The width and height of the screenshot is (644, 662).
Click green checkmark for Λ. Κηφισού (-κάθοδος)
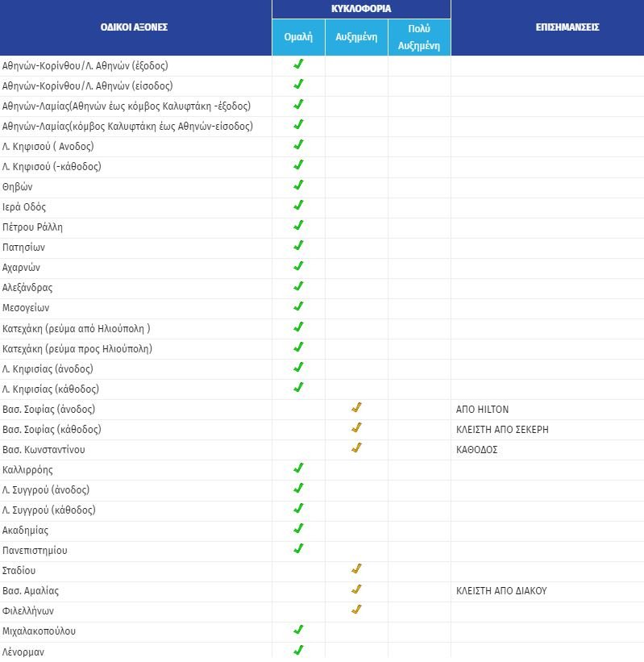click(298, 165)
